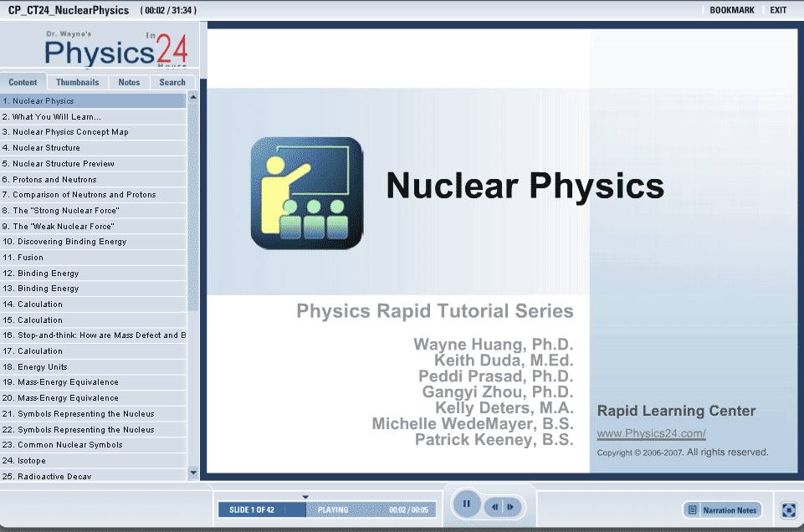Image resolution: width=804 pixels, height=532 pixels.
Task: Open the www.Physics24.com link
Action: pyautogui.click(x=651, y=433)
